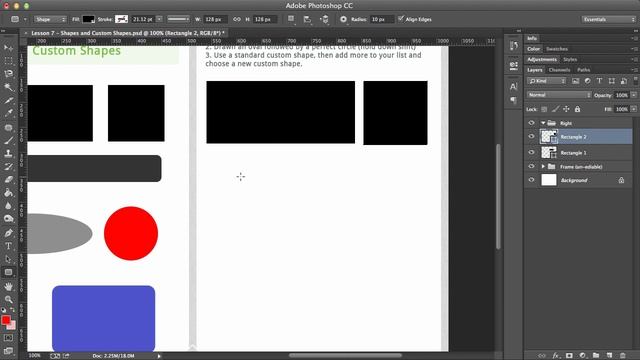The image size is (640, 360).
Task: Lock transparent pixels
Action: [x=544, y=109]
